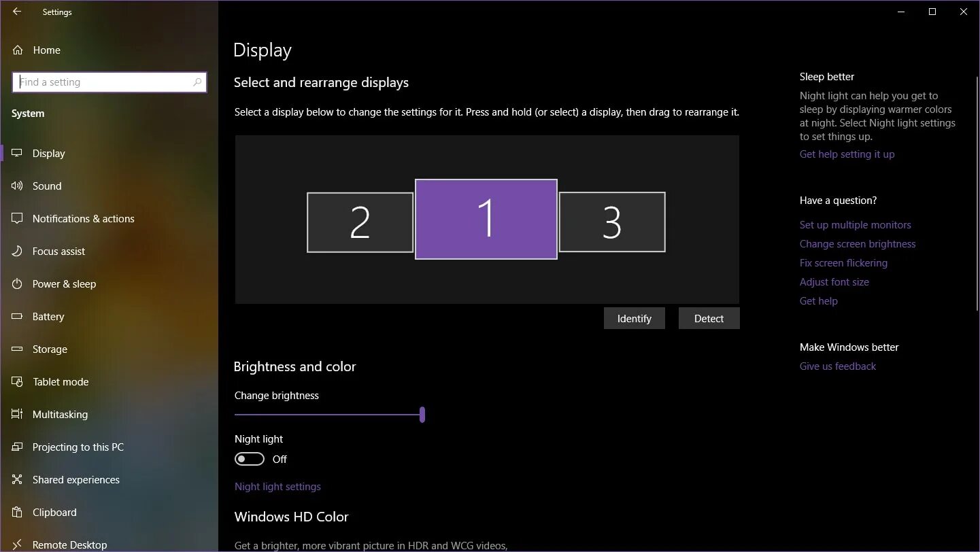
Task: Click the Shared experiences icon
Action: (x=18, y=480)
